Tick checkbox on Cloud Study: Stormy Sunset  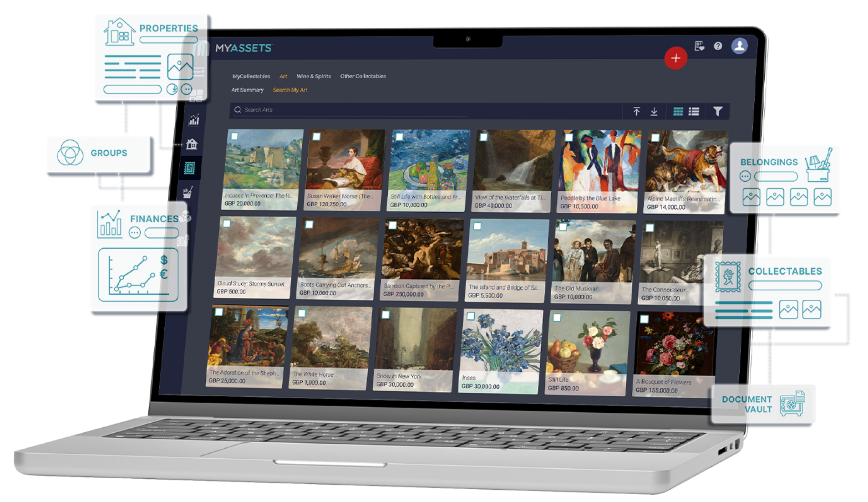(227, 223)
